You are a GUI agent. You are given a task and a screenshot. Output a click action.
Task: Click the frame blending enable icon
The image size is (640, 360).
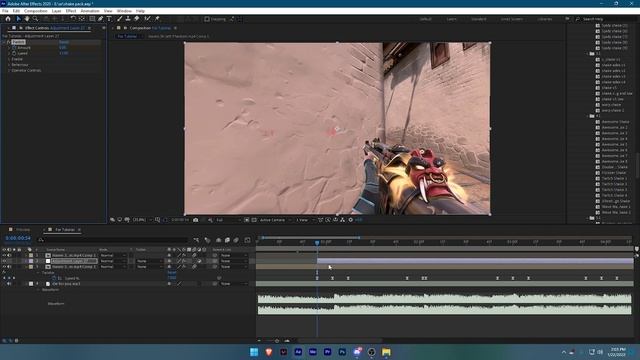pos(227,240)
